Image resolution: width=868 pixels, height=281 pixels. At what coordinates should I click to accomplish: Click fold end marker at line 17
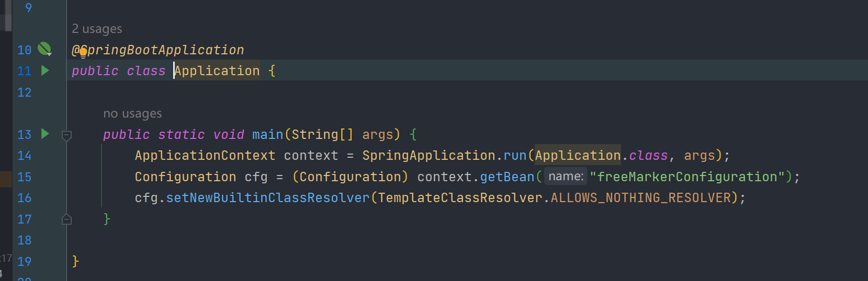coord(66,219)
